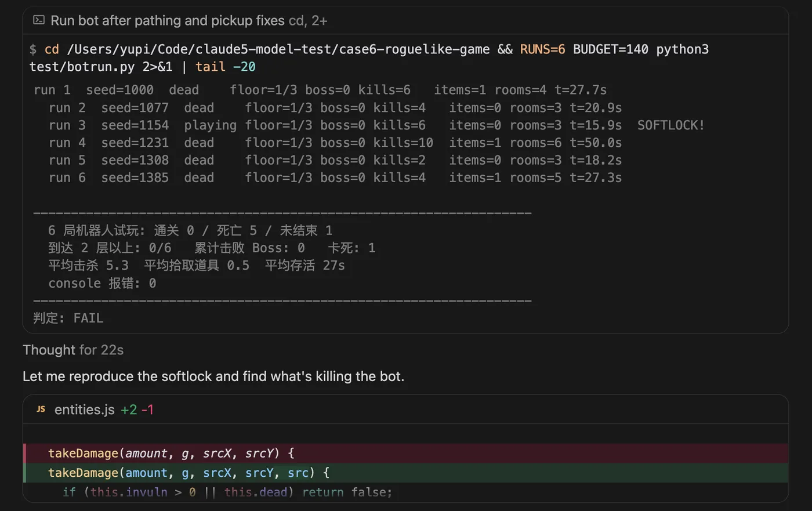Click '平均存活 27s' text
The image size is (812, 511).
tap(305, 265)
